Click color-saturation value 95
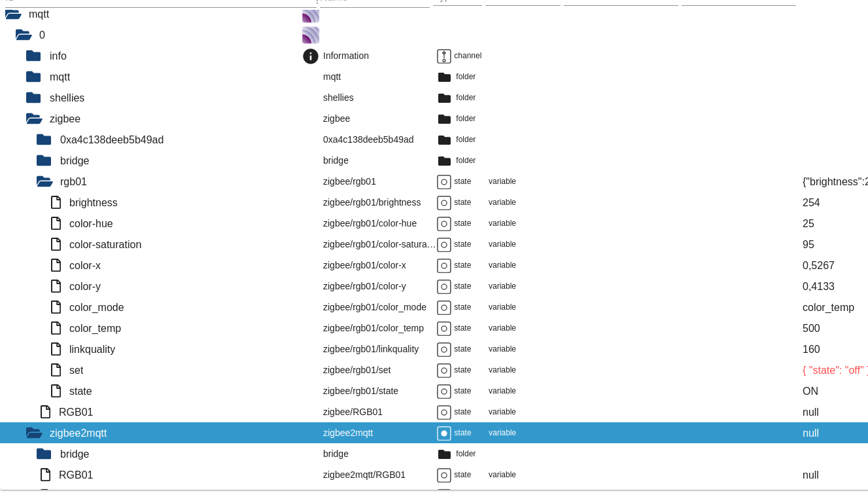 [808, 244]
